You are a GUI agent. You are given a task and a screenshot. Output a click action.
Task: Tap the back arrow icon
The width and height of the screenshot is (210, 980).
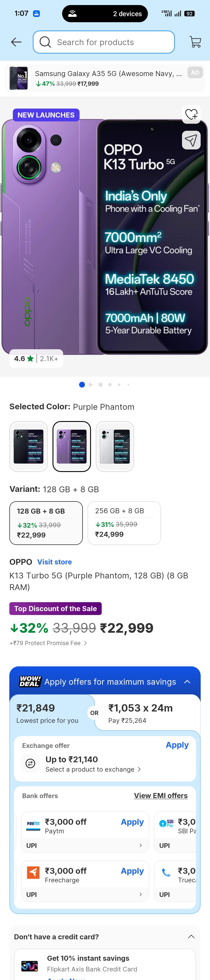click(16, 42)
